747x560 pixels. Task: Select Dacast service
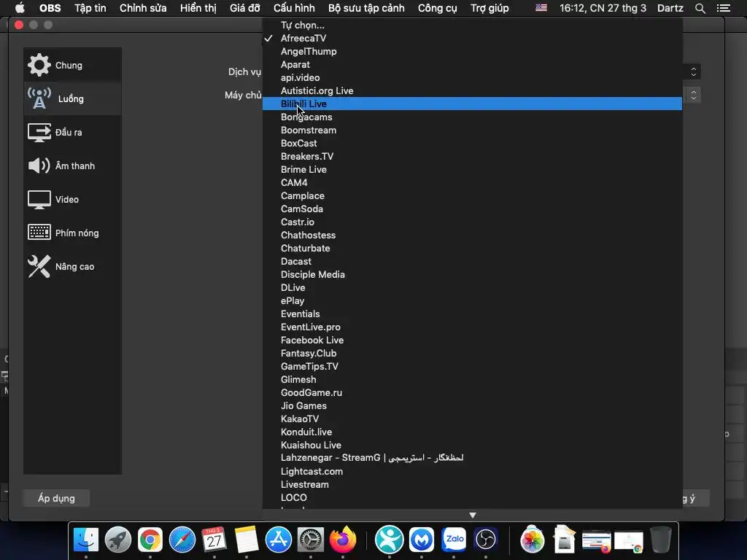point(472,262)
